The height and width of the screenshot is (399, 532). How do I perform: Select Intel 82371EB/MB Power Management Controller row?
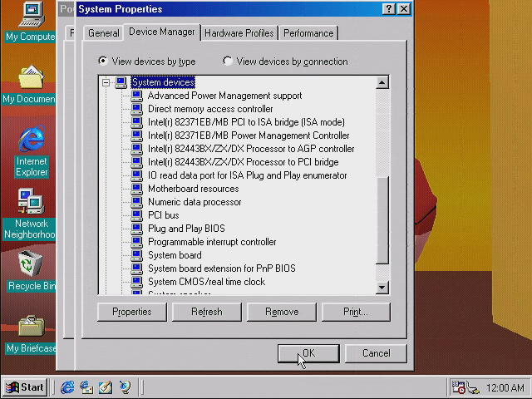click(249, 135)
